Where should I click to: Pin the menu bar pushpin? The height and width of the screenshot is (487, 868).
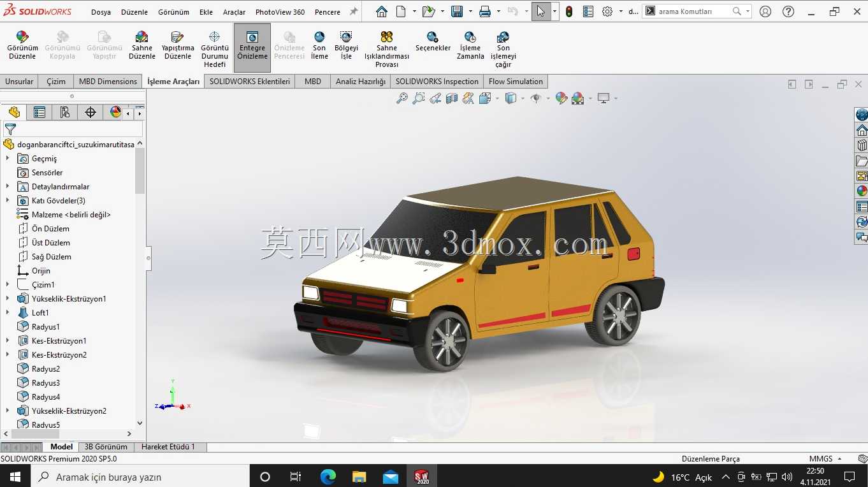coord(354,11)
